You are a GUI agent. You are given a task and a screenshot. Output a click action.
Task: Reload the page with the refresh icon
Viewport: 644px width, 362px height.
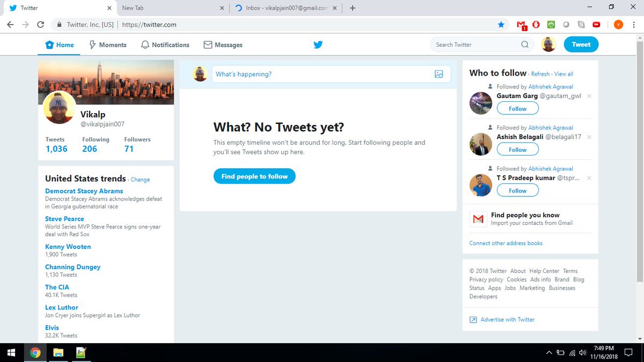click(x=40, y=25)
